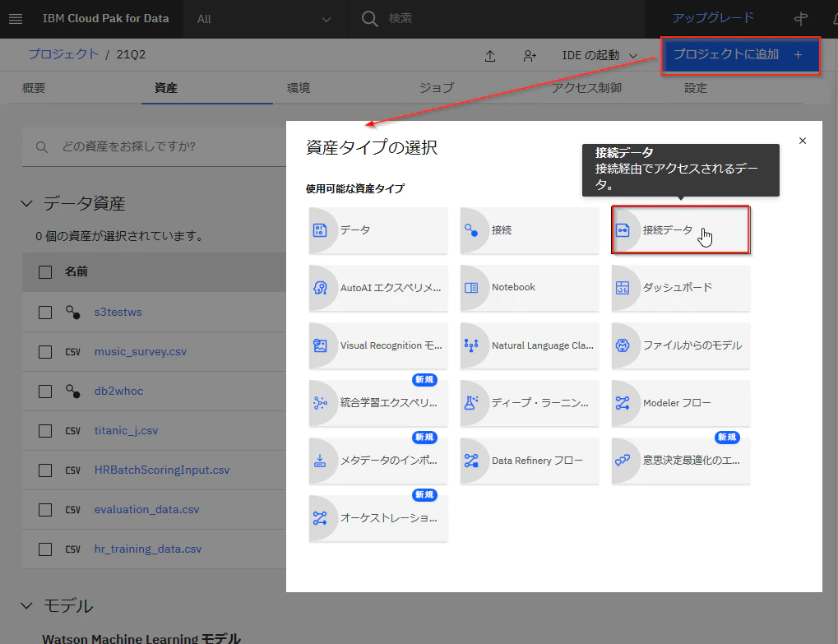This screenshot has width=838, height=644.
Task: Click the upload arrow icon in project header
Action: 489,56
